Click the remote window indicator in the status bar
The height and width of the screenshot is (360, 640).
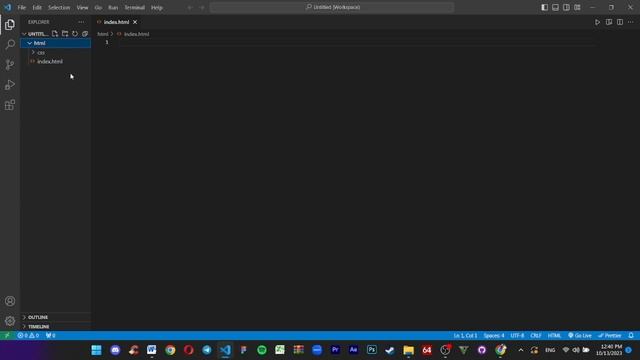(7, 336)
